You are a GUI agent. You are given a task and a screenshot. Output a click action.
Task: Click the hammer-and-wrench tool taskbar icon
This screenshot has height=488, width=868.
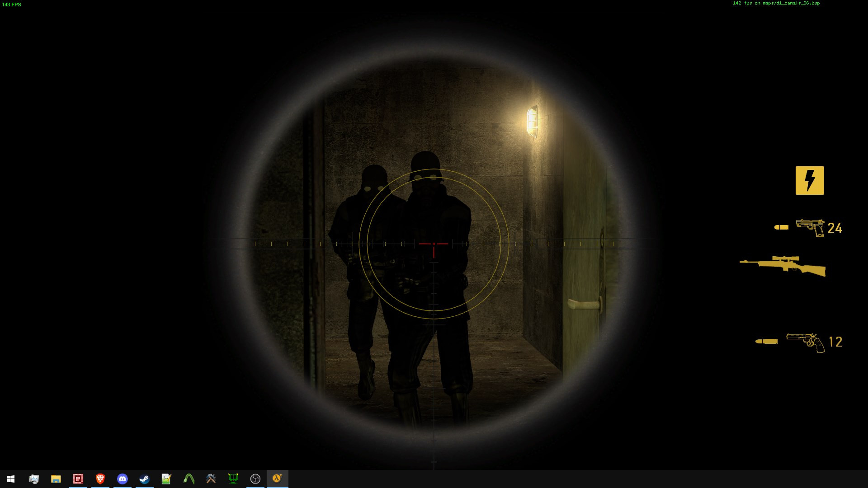click(x=211, y=479)
